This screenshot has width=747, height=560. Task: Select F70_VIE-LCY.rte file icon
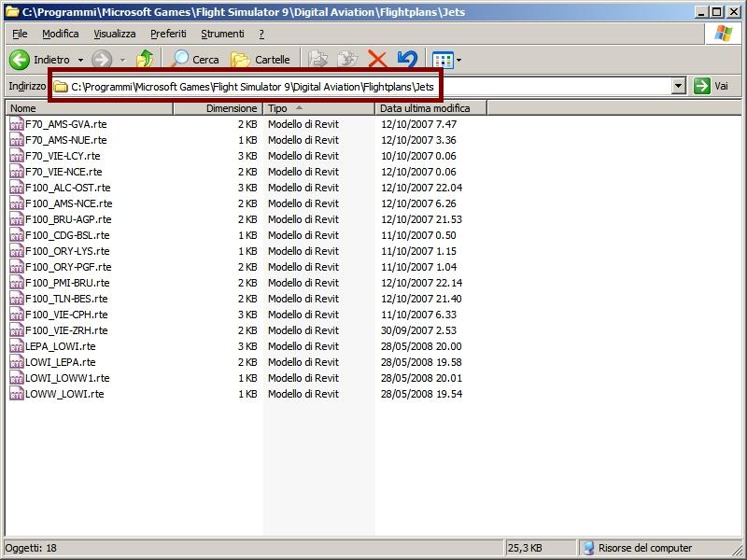click(x=17, y=156)
